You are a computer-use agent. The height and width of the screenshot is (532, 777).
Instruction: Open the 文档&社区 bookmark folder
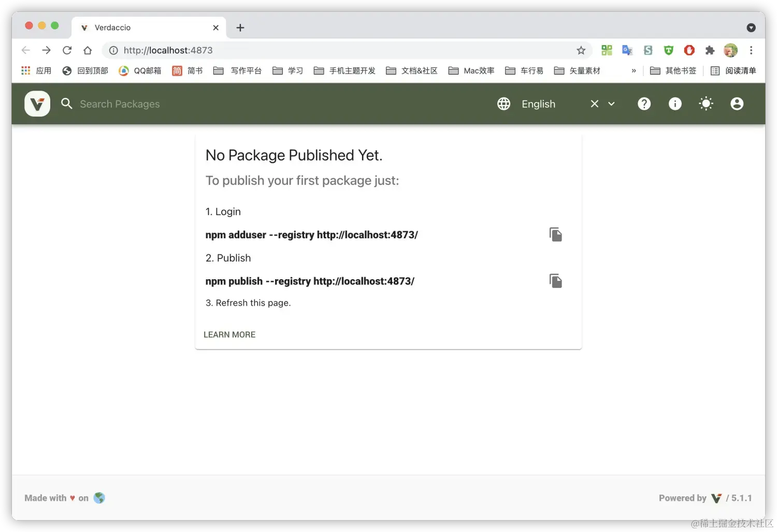(412, 70)
